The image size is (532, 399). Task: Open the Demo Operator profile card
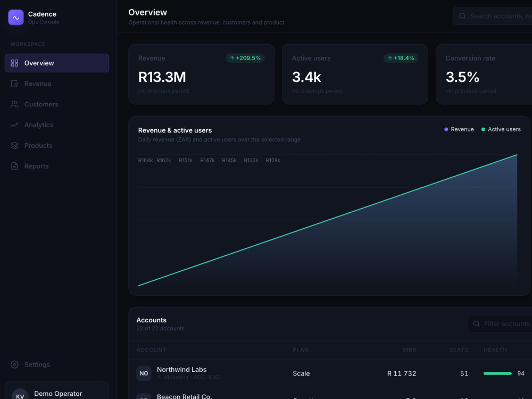tap(57, 391)
